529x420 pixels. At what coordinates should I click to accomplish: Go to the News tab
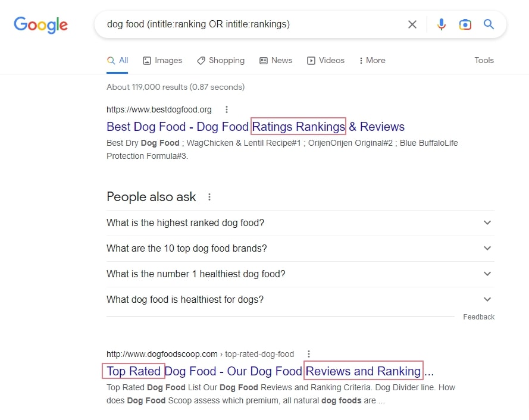click(276, 61)
